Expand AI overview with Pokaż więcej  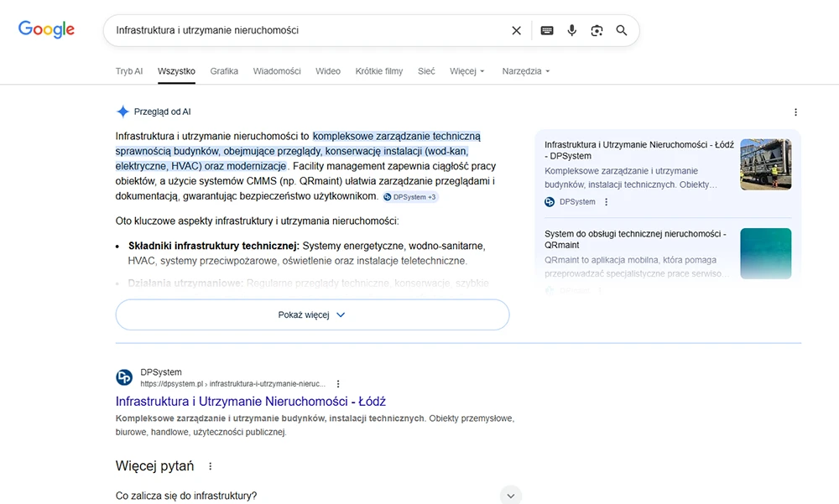pos(312,315)
